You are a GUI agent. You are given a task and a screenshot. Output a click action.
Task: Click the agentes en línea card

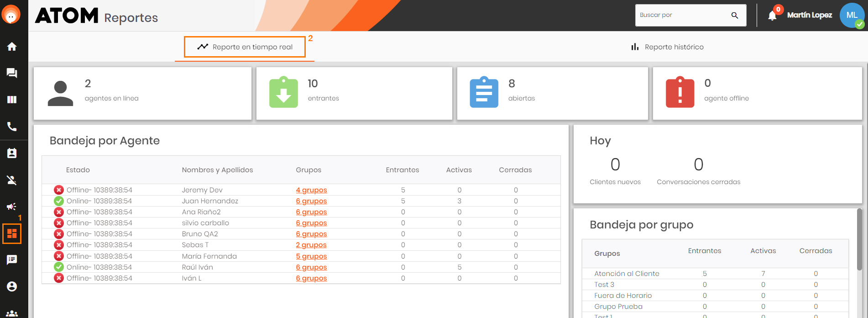click(142, 94)
